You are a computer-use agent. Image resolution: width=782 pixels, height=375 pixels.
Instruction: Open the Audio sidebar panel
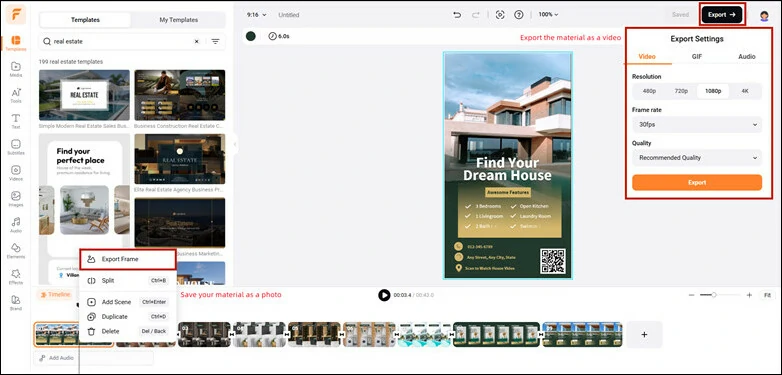click(x=16, y=225)
